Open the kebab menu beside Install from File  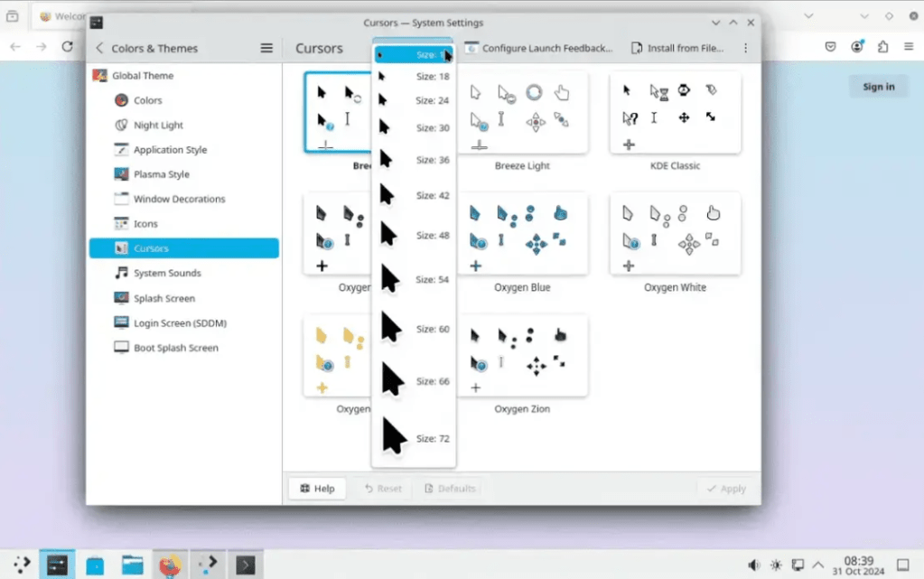[745, 48]
